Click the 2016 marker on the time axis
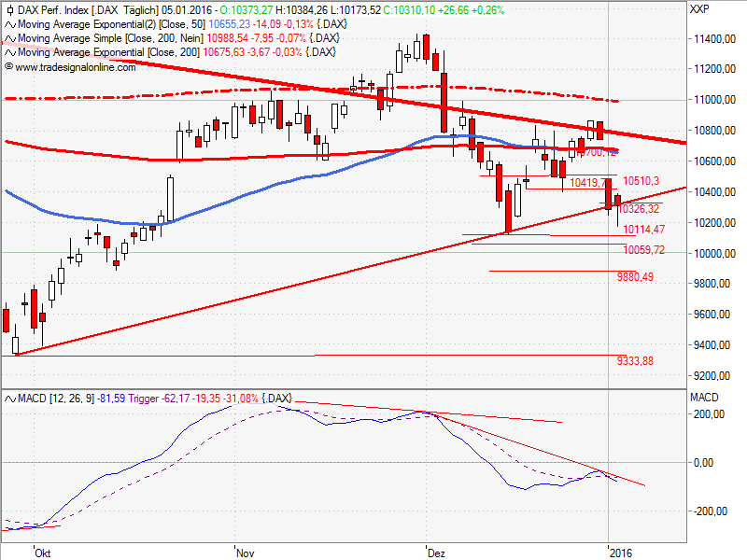Screen dimensions: 747x560 point(621,553)
